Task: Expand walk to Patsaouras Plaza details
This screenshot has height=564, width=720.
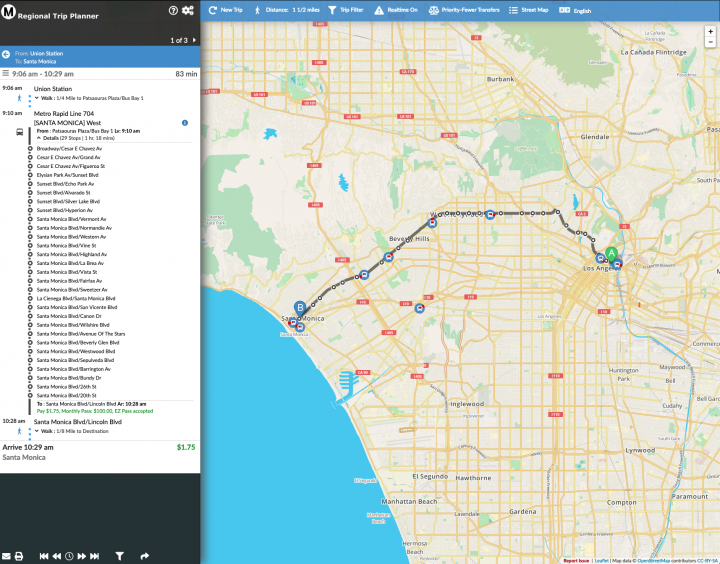Action: pos(89,98)
